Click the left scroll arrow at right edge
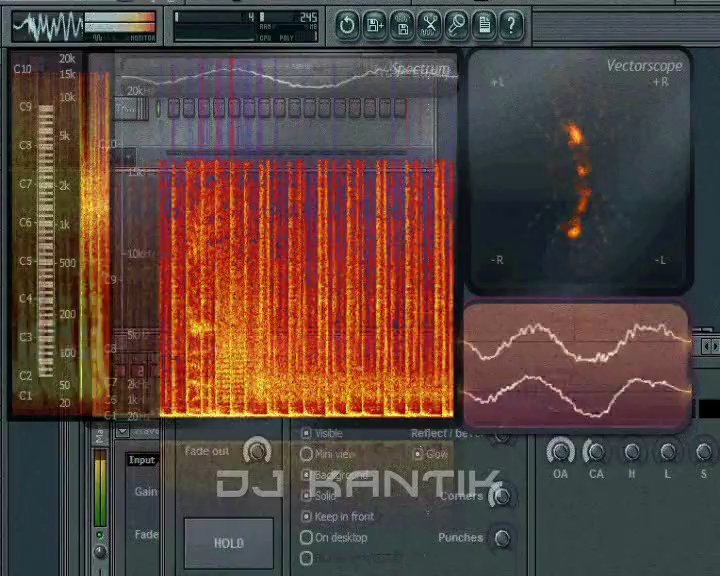Viewport: 720px width, 576px height. click(706, 345)
